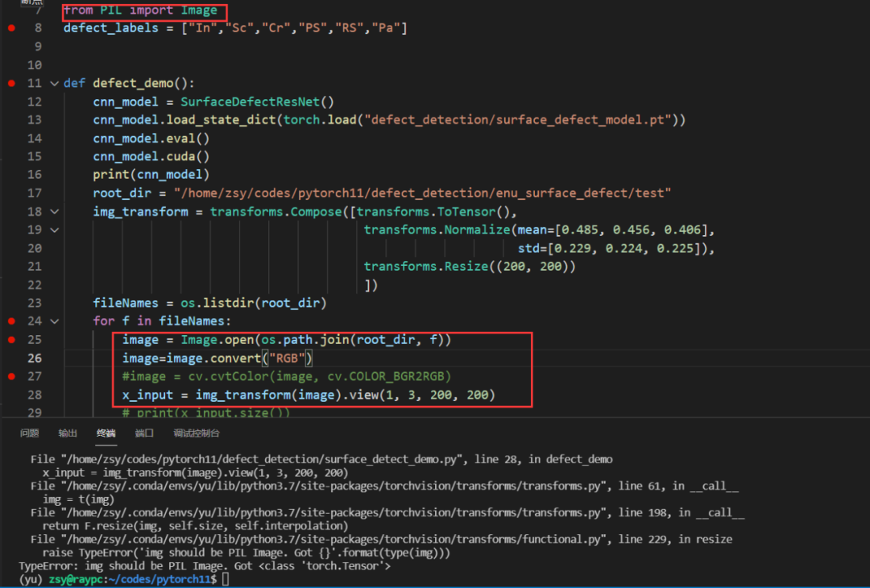Click the TypeError message in the terminal
This screenshot has width=870, height=588.
[x=205, y=565]
